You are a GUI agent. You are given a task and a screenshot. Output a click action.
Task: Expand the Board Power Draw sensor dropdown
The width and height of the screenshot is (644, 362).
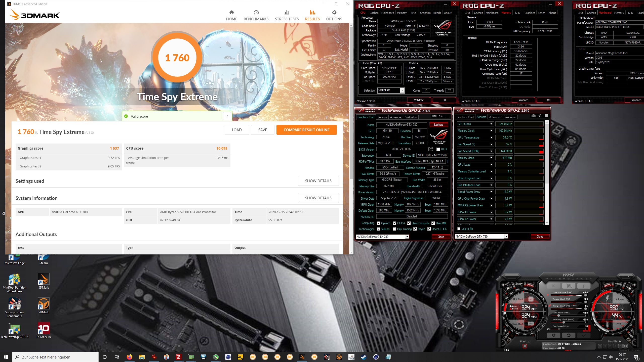click(491, 192)
